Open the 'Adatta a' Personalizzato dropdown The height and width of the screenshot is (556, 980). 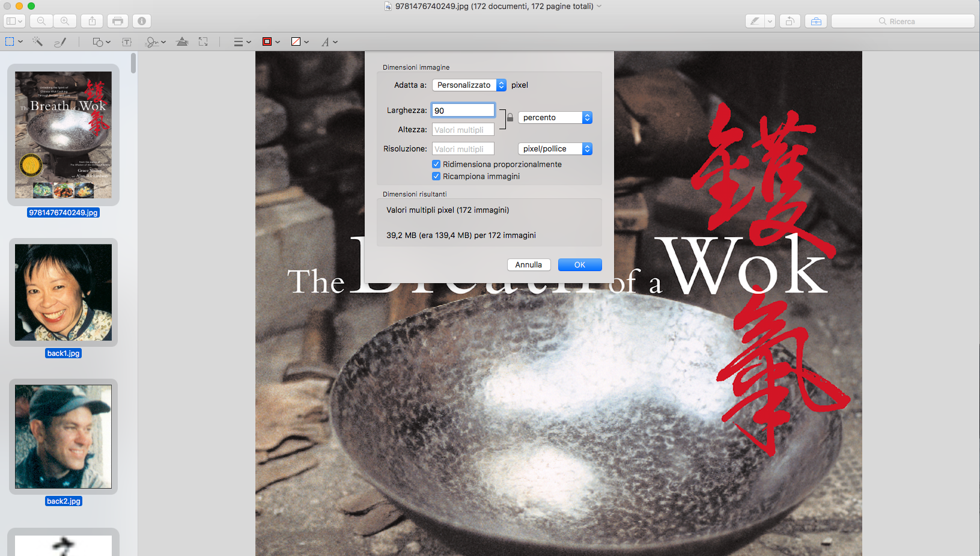coord(469,85)
